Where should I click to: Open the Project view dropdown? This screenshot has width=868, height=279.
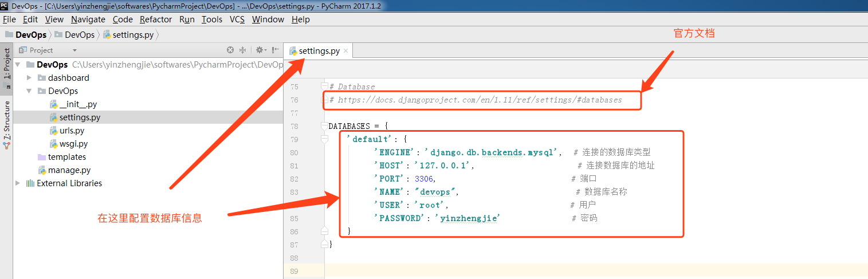[x=41, y=50]
